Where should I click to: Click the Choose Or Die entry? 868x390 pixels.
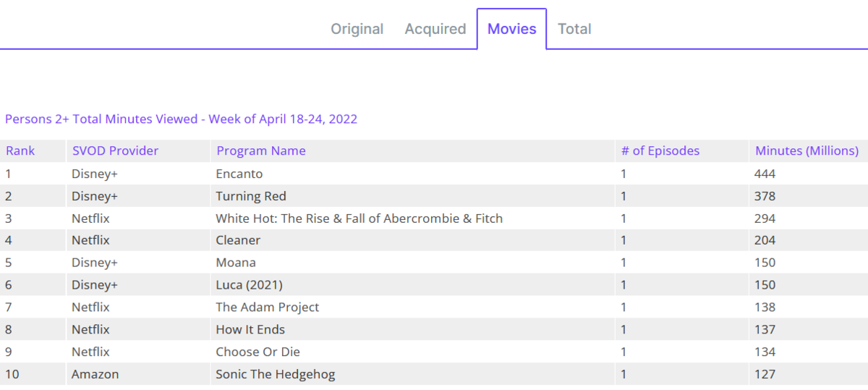coord(258,352)
